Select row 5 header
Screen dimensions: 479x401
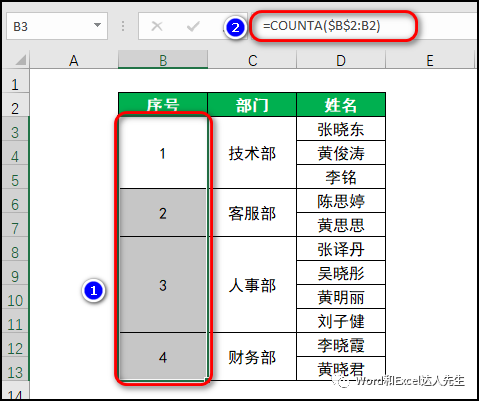[x=15, y=177]
